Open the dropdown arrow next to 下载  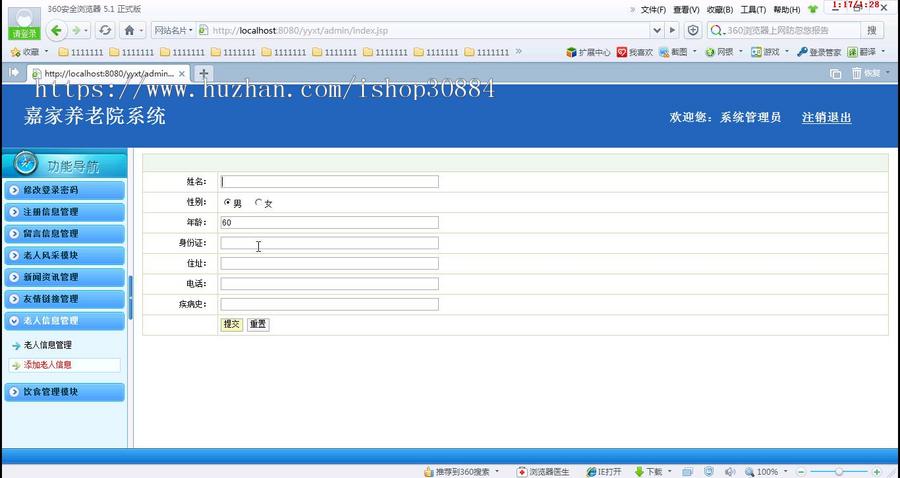click(669, 472)
